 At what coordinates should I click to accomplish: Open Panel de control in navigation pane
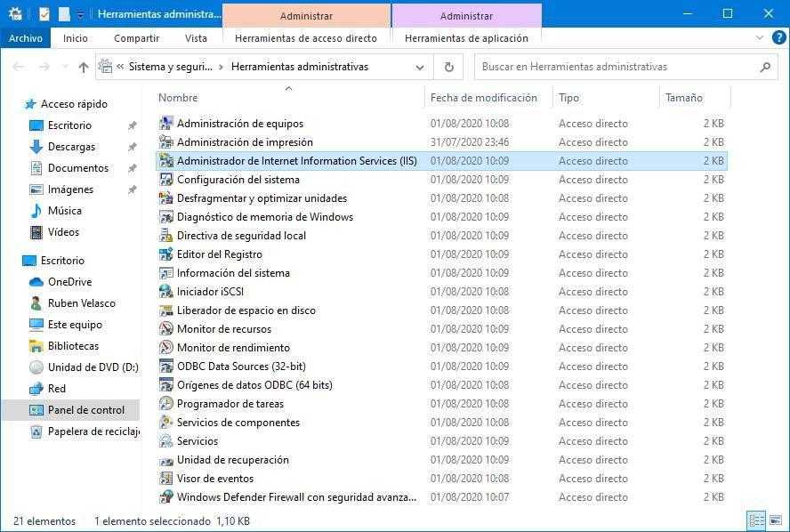point(86,410)
